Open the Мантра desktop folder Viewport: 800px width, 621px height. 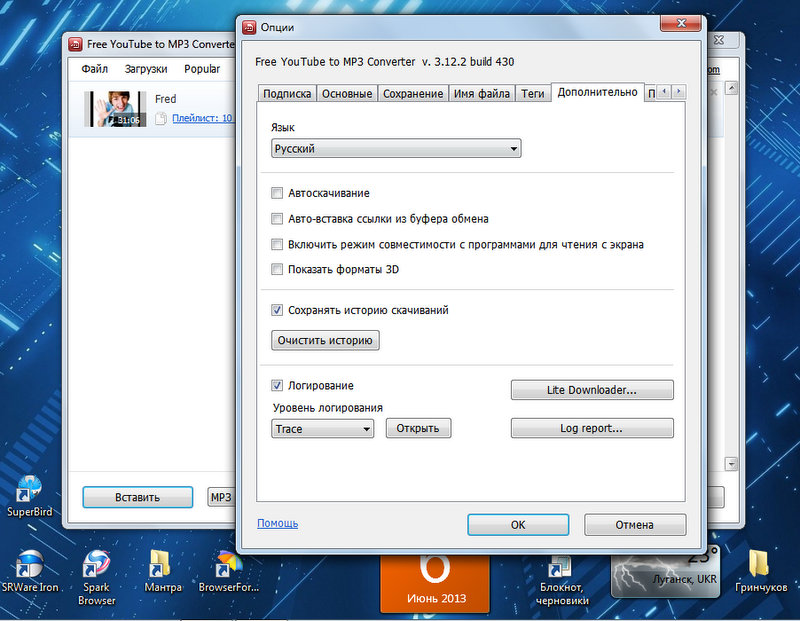click(x=162, y=570)
